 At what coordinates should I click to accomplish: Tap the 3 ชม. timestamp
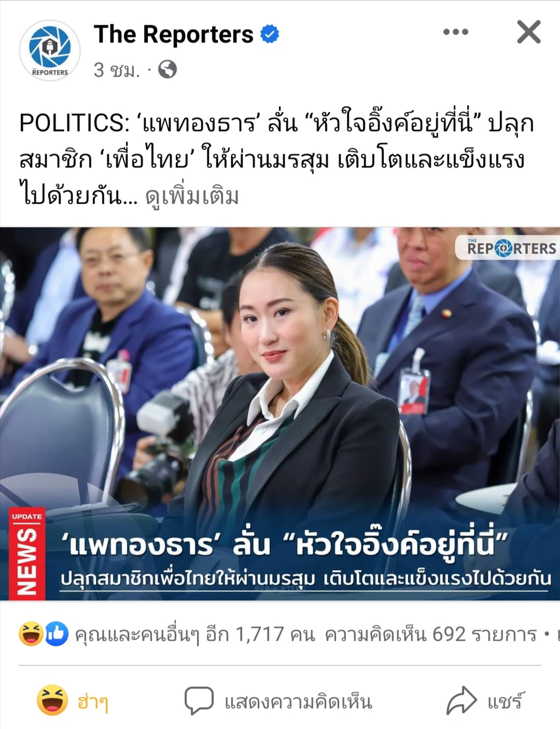[117, 69]
